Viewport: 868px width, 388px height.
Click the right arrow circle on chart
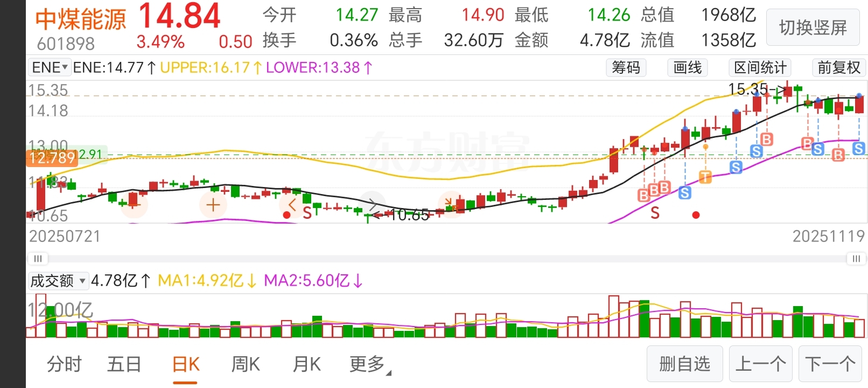tap(373, 204)
